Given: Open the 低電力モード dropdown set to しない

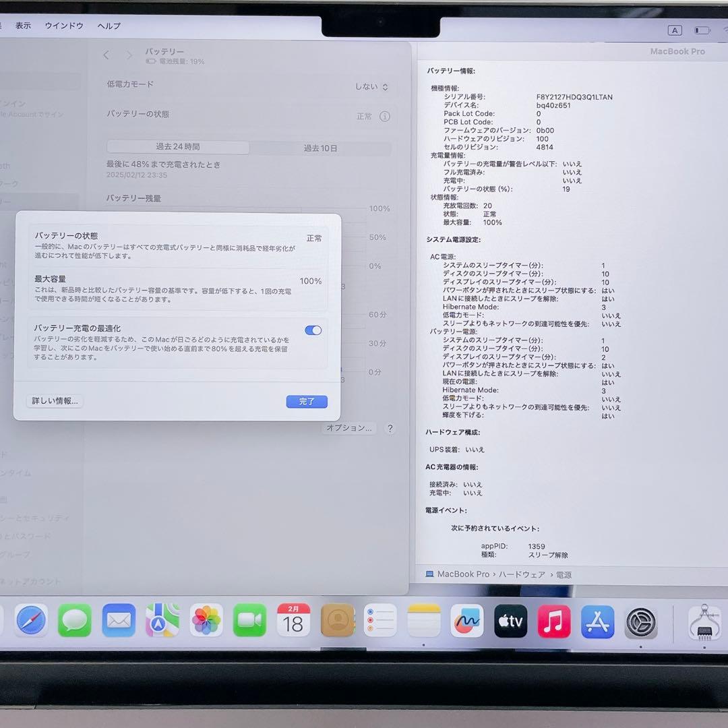Looking at the screenshot, I should tap(371, 86).
